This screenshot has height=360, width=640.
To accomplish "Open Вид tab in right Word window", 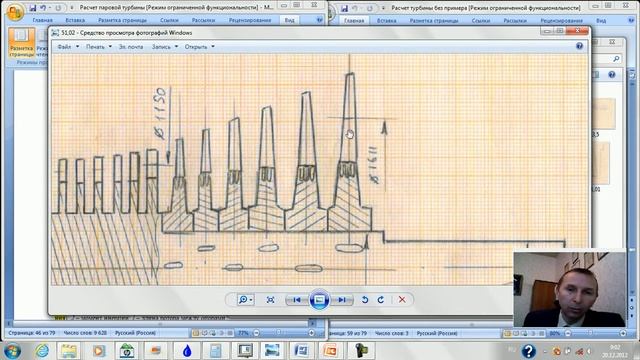I will click(601, 20).
